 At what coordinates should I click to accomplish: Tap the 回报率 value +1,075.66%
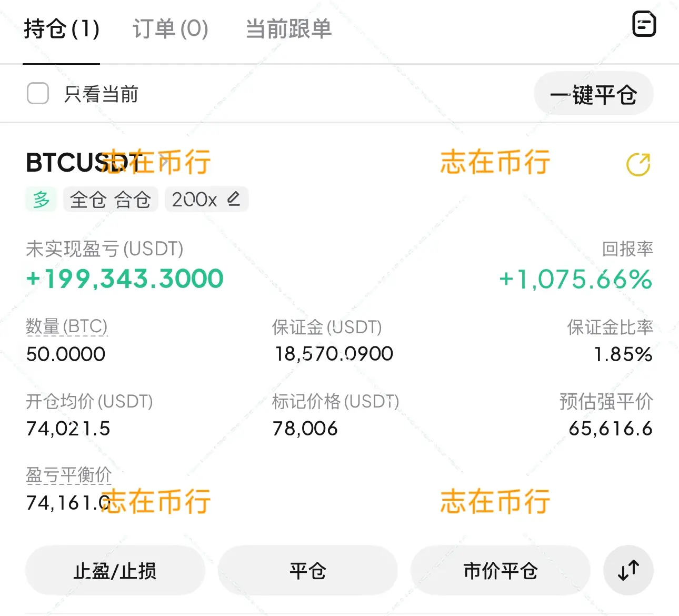[x=576, y=279]
